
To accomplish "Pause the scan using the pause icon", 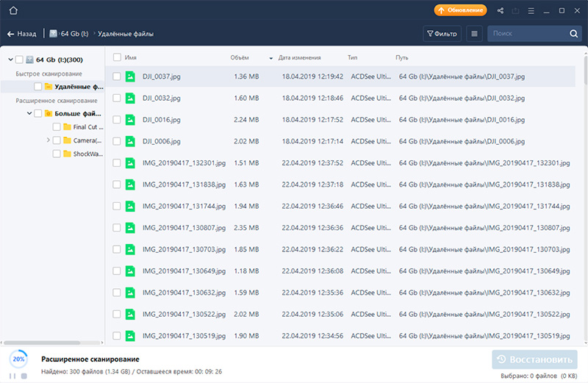I will pos(12,376).
